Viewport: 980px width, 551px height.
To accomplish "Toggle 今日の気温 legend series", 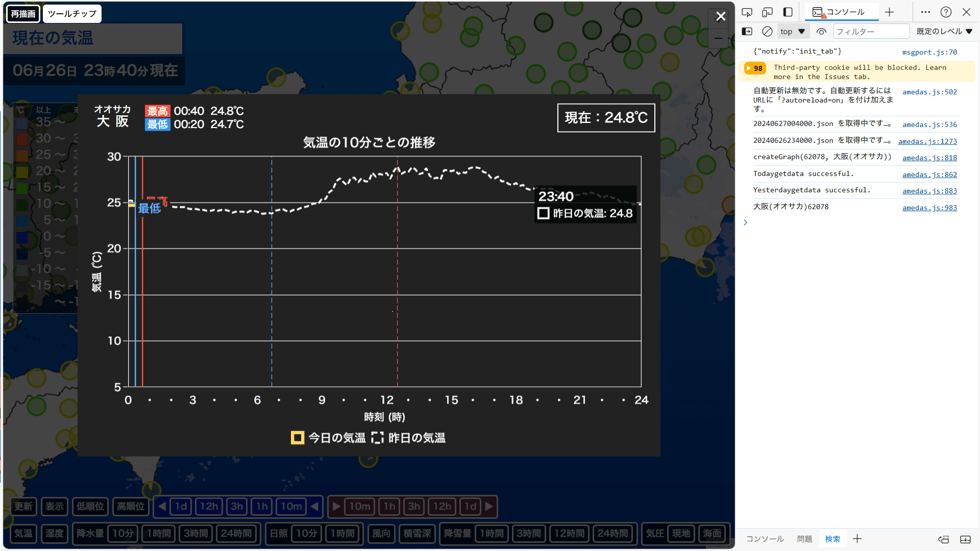I will (x=328, y=438).
